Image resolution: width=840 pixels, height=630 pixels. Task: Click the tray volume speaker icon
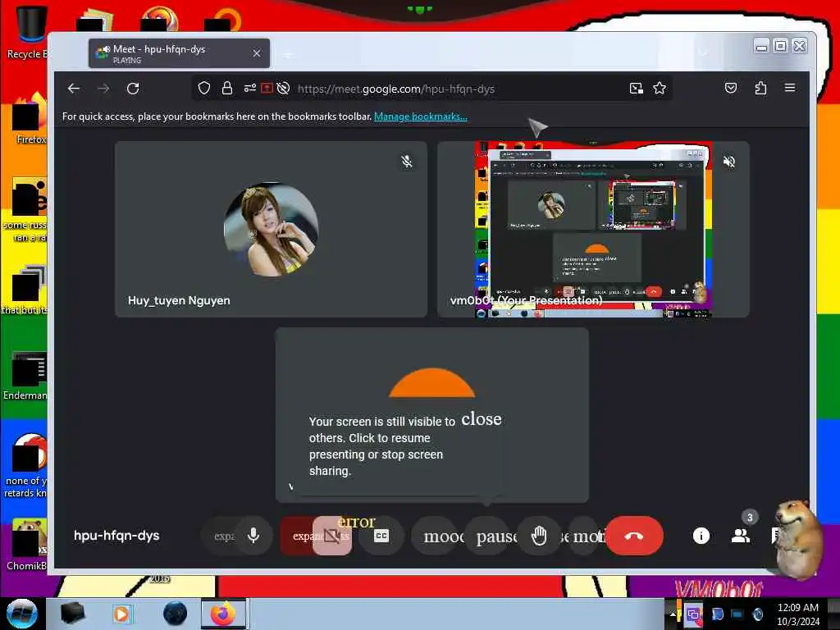pos(758,614)
